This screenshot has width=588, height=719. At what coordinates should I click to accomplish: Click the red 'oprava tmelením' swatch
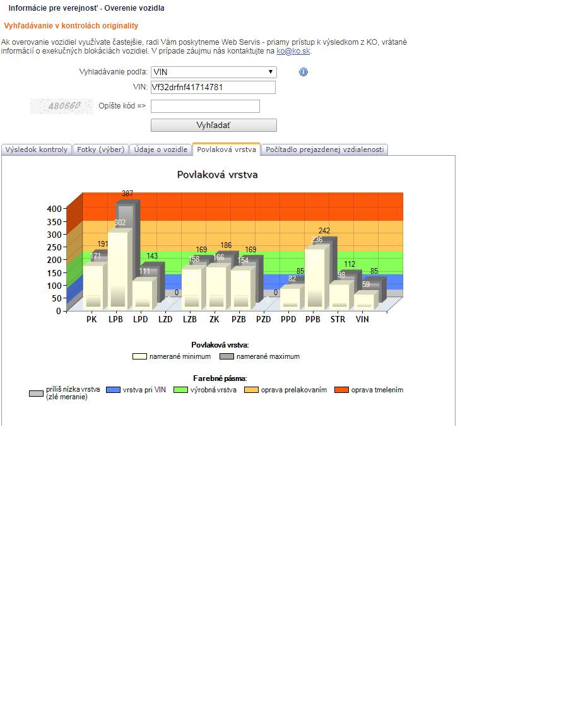(x=342, y=390)
